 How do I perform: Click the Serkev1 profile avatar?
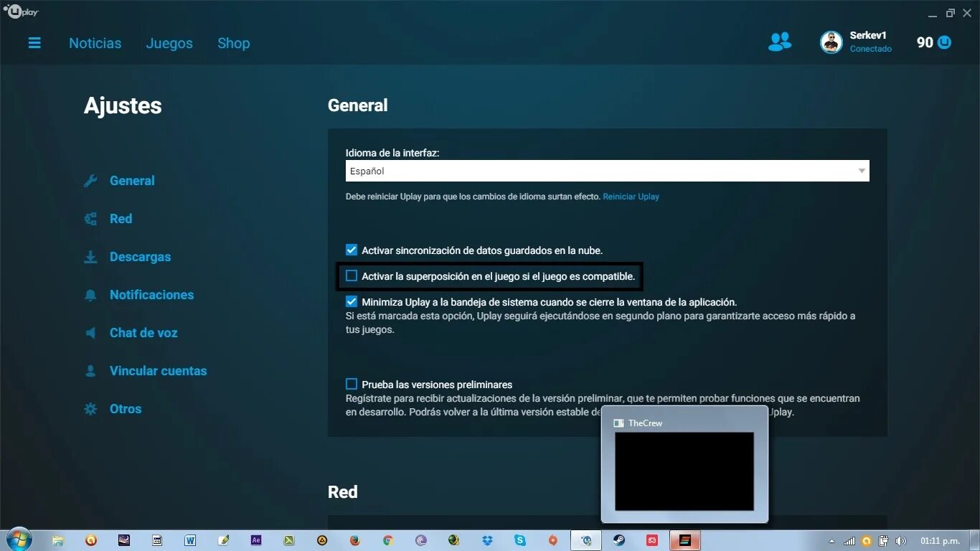tap(831, 42)
